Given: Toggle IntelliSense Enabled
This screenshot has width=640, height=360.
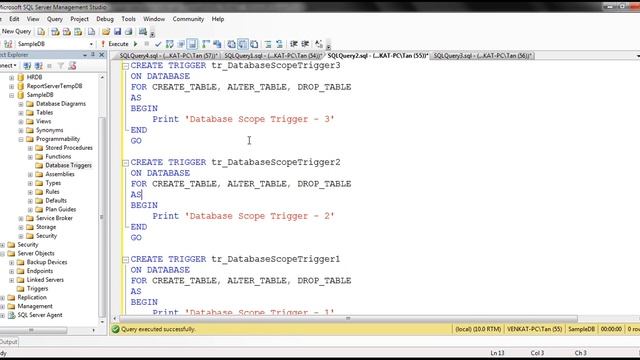Looking at the screenshot, I should pos(192,44).
